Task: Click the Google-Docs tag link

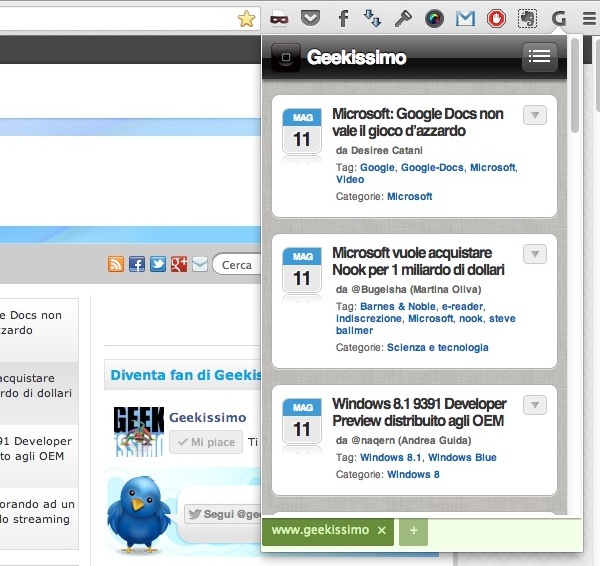Action: [432, 167]
